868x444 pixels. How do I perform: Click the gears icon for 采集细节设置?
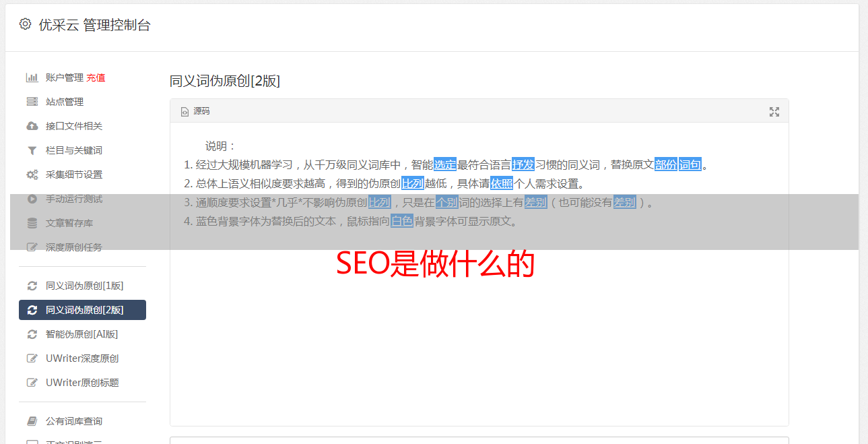[x=32, y=175]
